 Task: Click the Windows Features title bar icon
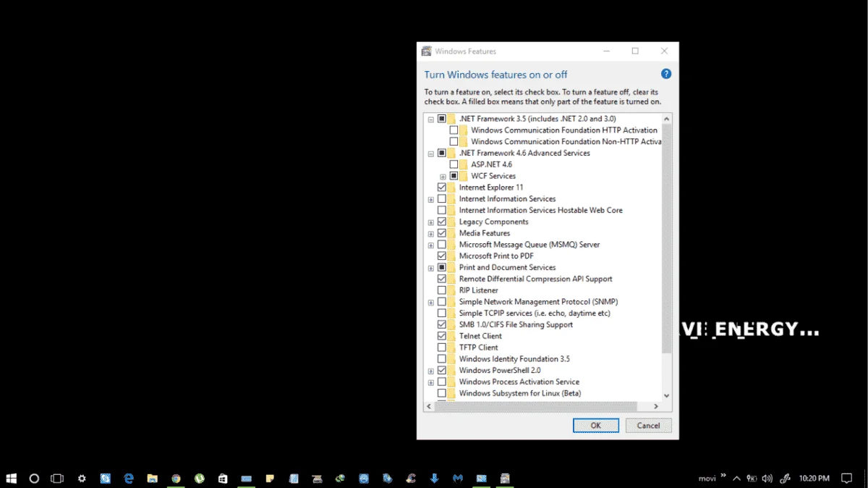[x=427, y=51]
